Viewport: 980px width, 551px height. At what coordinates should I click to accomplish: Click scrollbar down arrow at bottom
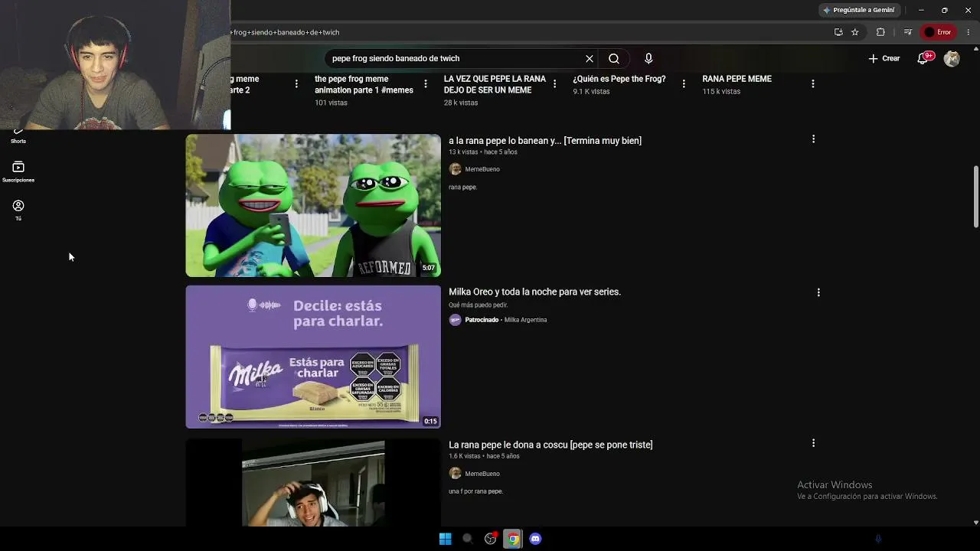pyautogui.click(x=975, y=523)
